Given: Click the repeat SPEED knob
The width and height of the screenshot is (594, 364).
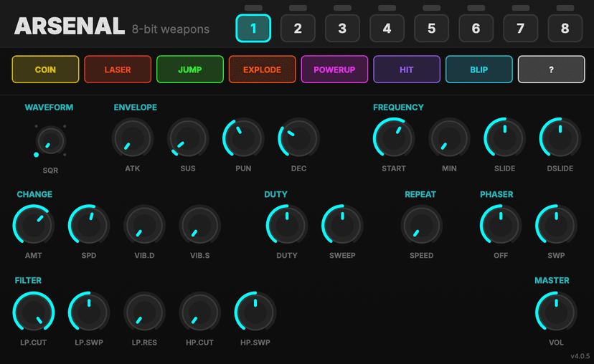Looking at the screenshot, I should point(421,225).
